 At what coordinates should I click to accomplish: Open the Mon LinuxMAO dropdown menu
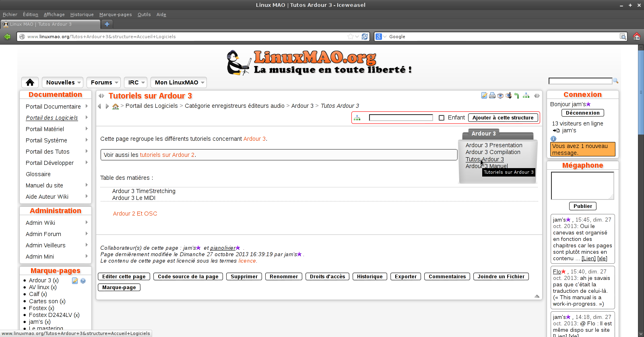[178, 82]
